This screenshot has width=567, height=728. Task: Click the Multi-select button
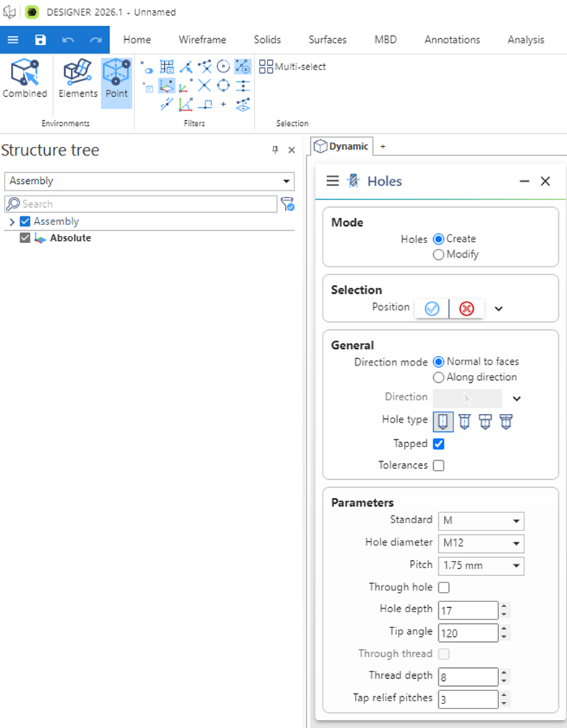(x=293, y=67)
